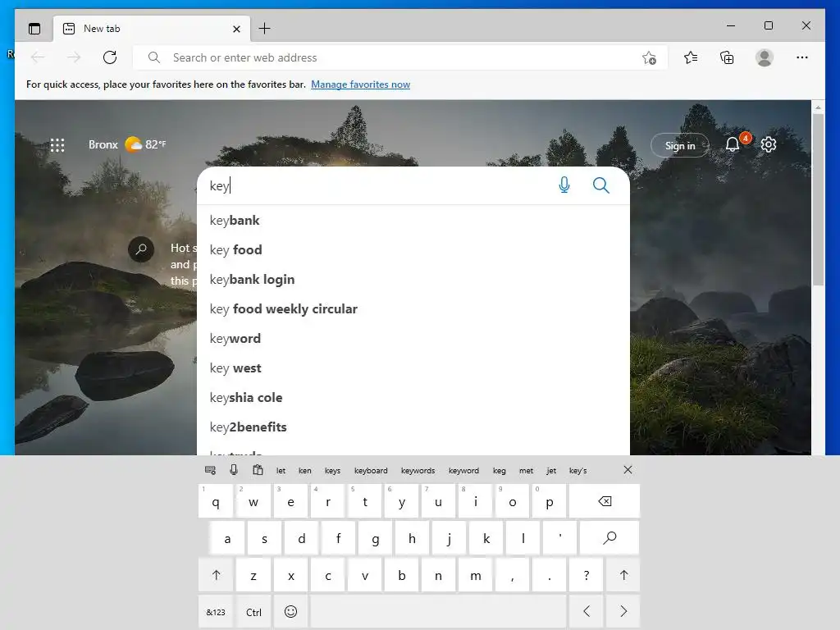Open page settings gear icon

[768, 144]
